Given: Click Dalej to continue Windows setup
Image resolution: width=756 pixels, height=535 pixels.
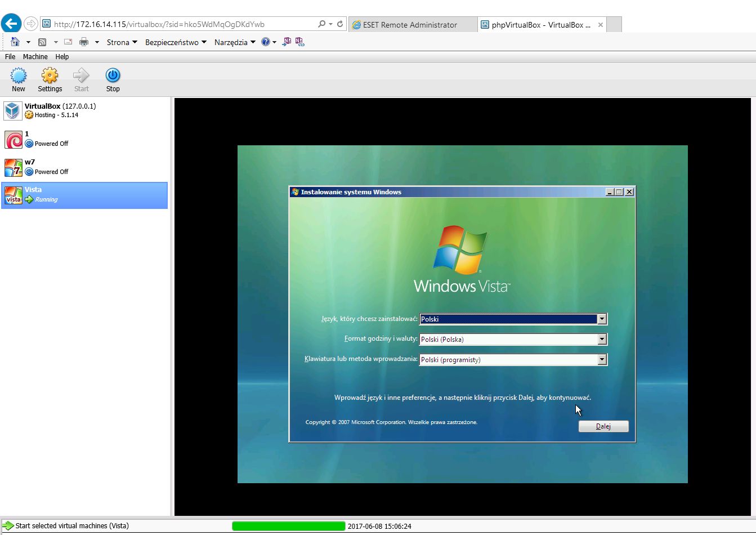Looking at the screenshot, I should tap(603, 426).
